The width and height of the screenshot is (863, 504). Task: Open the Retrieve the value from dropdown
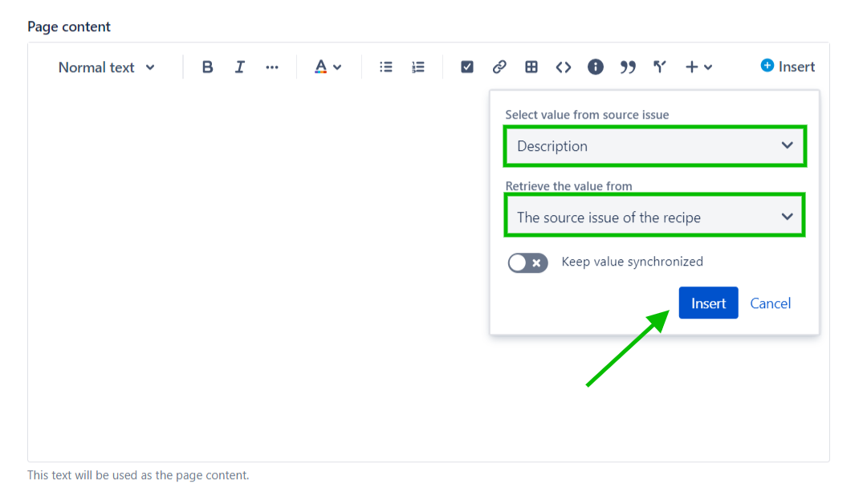pyautogui.click(x=654, y=217)
